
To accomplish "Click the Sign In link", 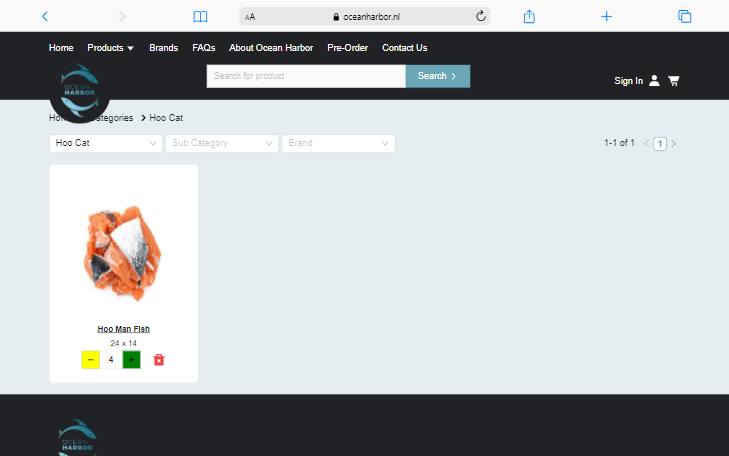I will 629,81.
